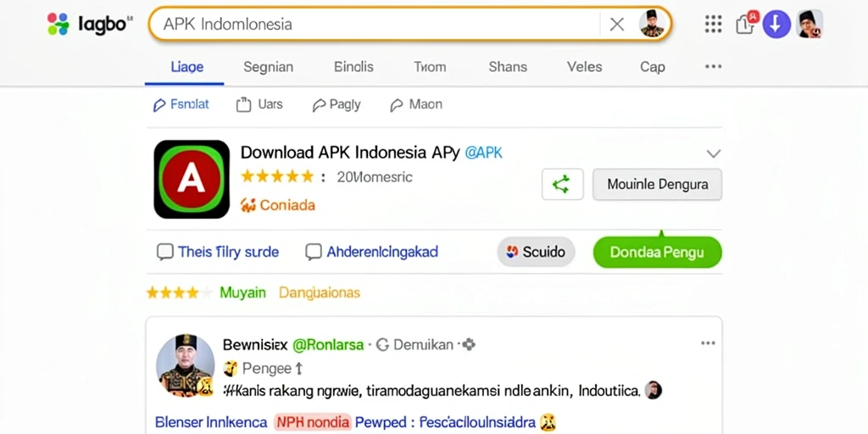Screen dimensions: 868x434
Task: Click the green share icon button
Action: pos(563,184)
